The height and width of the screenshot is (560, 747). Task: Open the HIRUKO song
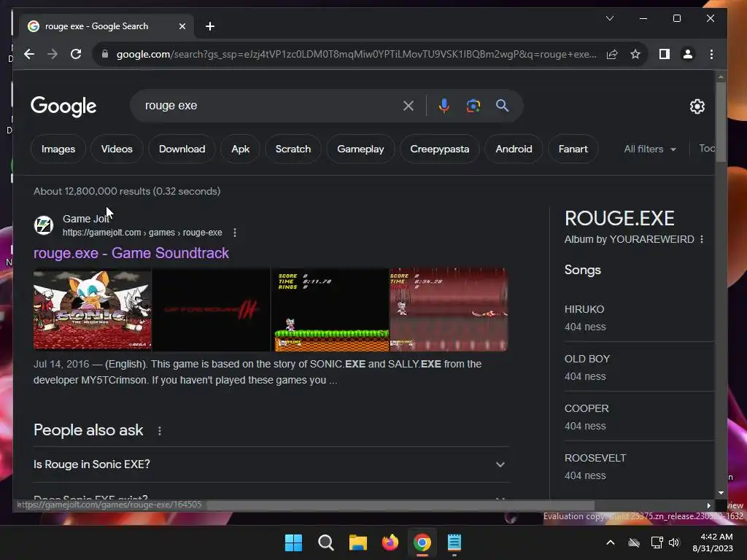tap(638, 318)
